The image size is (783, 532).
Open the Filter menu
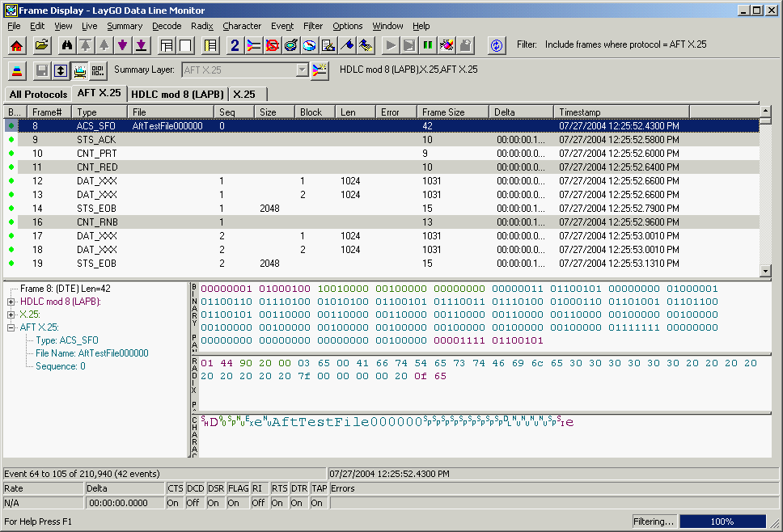point(313,26)
